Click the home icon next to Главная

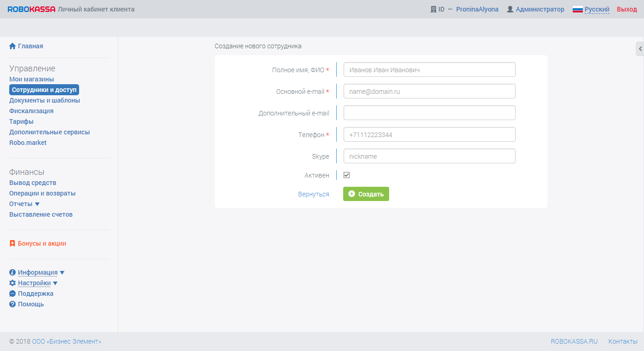pyautogui.click(x=12, y=46)
